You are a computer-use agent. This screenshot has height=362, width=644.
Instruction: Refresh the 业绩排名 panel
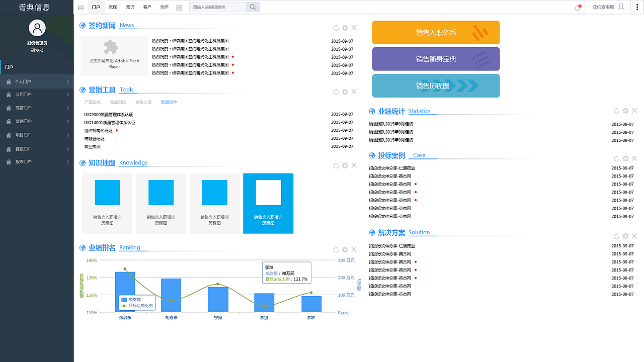tap(336, 250)
